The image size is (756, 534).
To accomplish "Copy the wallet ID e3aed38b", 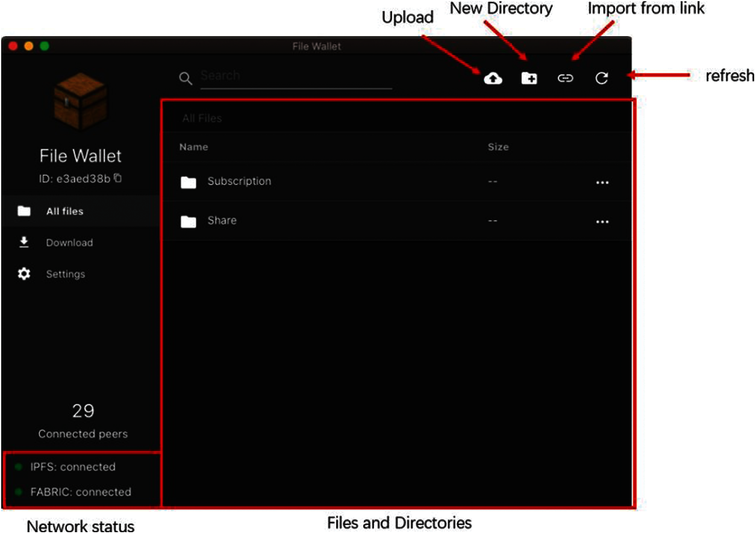I will [118, 178].
